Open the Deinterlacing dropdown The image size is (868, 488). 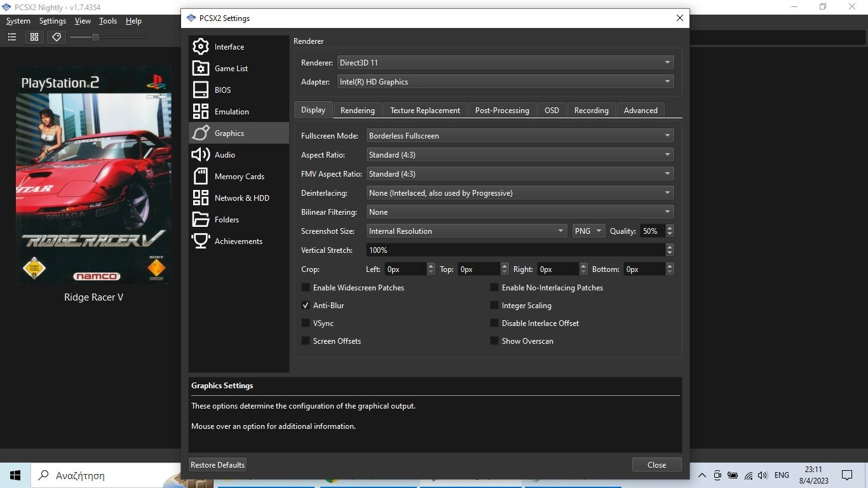[520, 193]
